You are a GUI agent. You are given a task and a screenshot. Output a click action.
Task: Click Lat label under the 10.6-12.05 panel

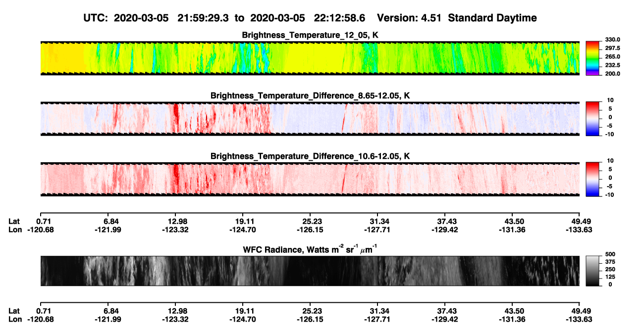(x=14, y=221)
